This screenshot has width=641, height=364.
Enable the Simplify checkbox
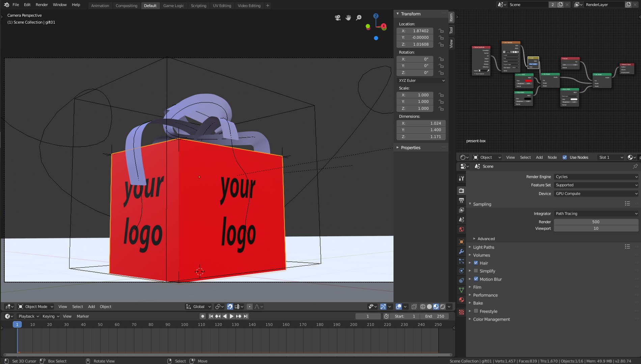click(476, 271)
